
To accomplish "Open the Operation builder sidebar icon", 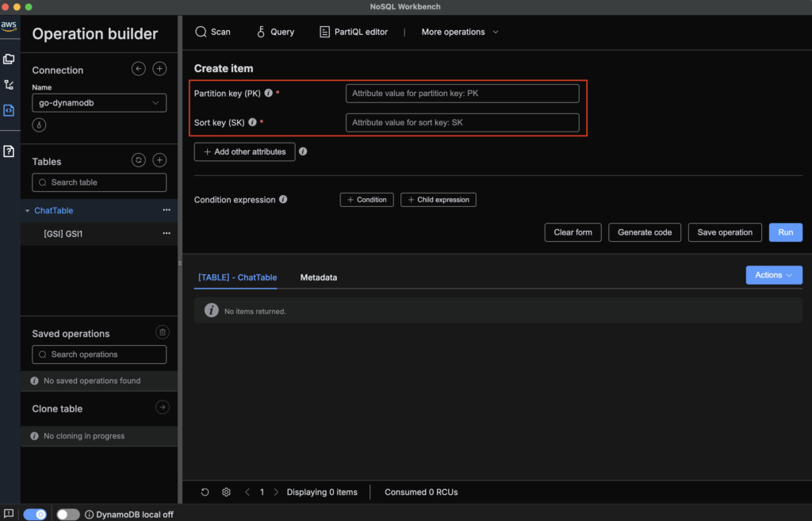I will [x=9, y=110].
